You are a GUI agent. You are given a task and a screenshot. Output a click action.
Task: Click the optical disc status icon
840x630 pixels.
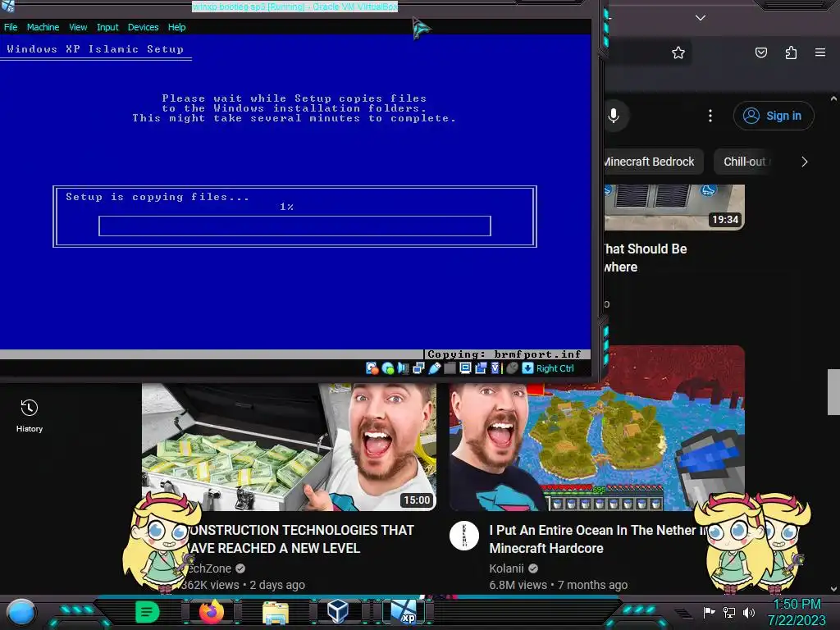pyautogui.click(x=388, y=368)
